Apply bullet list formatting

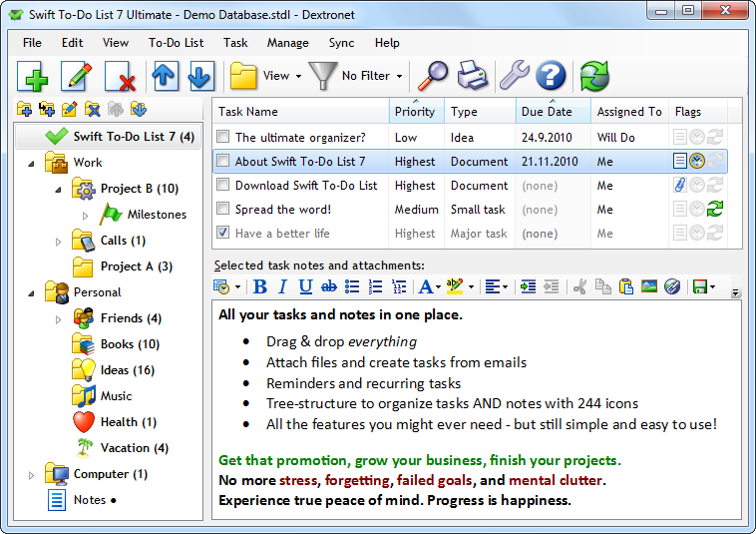point(352,286)
